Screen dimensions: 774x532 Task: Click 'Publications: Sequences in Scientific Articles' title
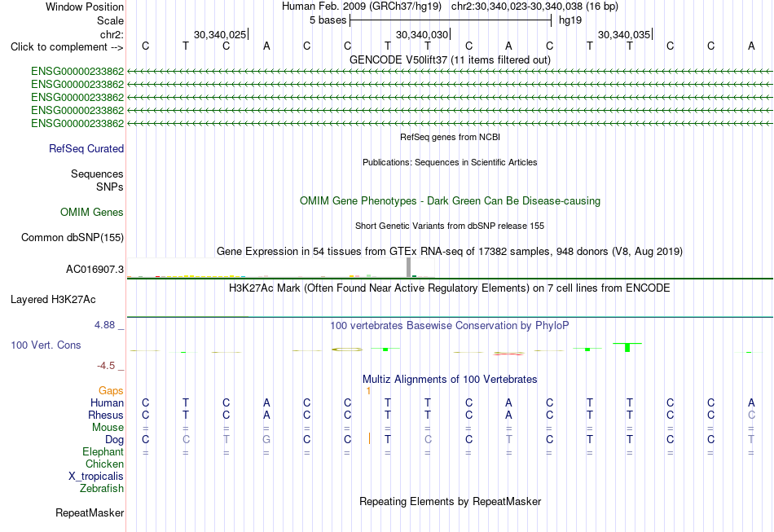click(450, 162)
